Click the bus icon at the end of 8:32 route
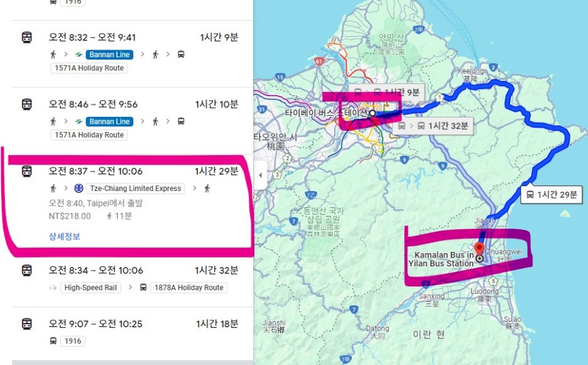The height and width of the screenshot is (365, 588). [x=181, y=55]
